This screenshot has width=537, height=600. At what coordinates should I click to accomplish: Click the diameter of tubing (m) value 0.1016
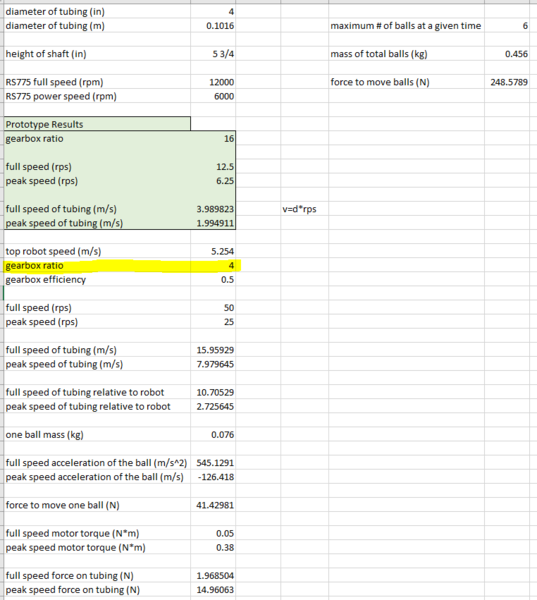(x=213, y=26)
